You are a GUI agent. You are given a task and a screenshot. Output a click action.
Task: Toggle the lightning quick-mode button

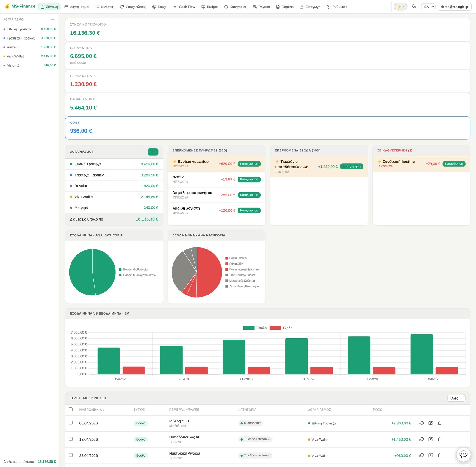point(400,7)
